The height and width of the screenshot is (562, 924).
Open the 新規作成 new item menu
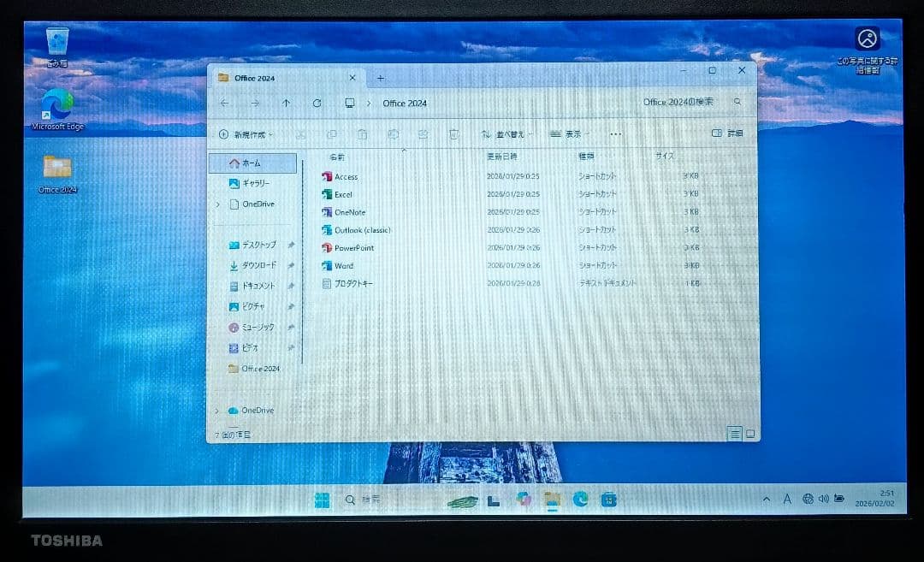(246, 134)
